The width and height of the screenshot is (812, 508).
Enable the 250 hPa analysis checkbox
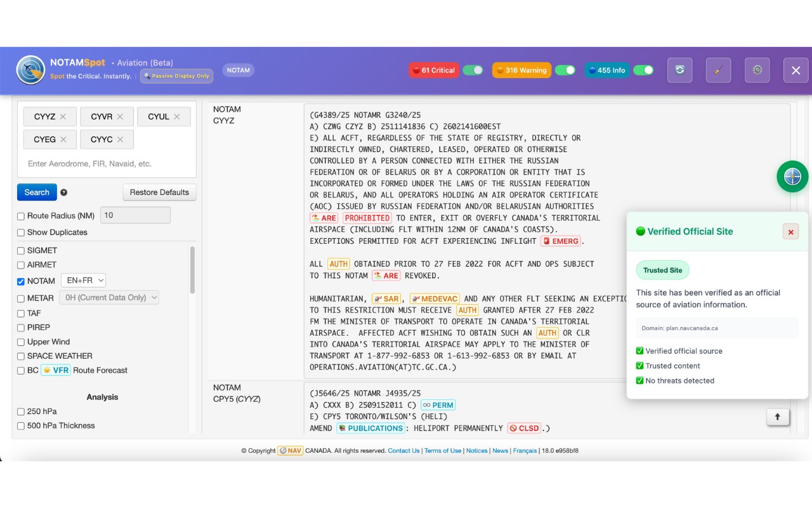[x=21, y=411]
